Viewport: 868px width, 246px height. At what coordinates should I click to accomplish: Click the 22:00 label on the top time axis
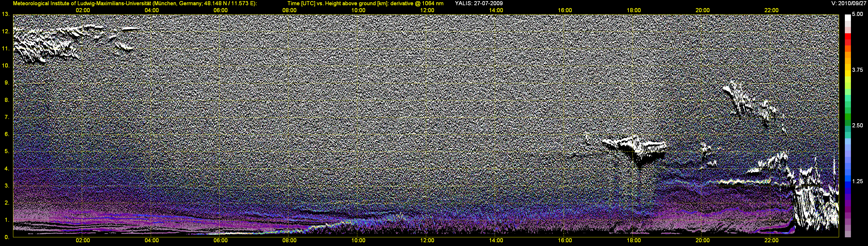pyautogui.click(x=771, y=10)
